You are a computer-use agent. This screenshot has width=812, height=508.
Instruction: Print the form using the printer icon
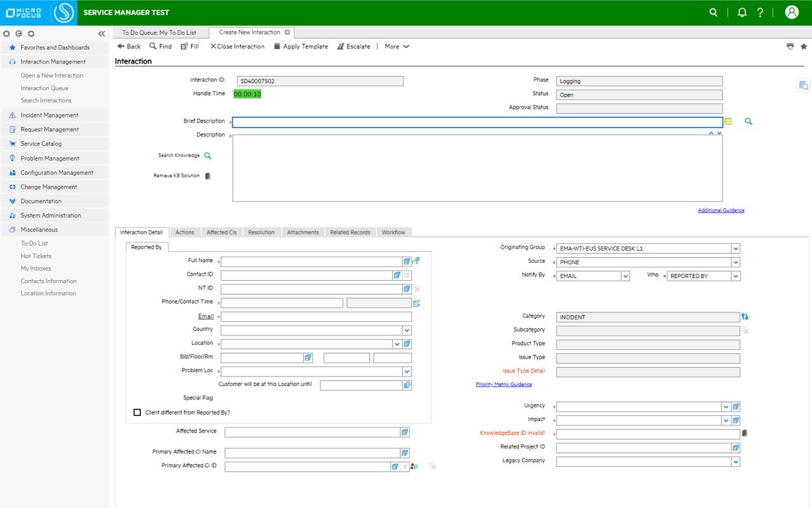point(790,46)
